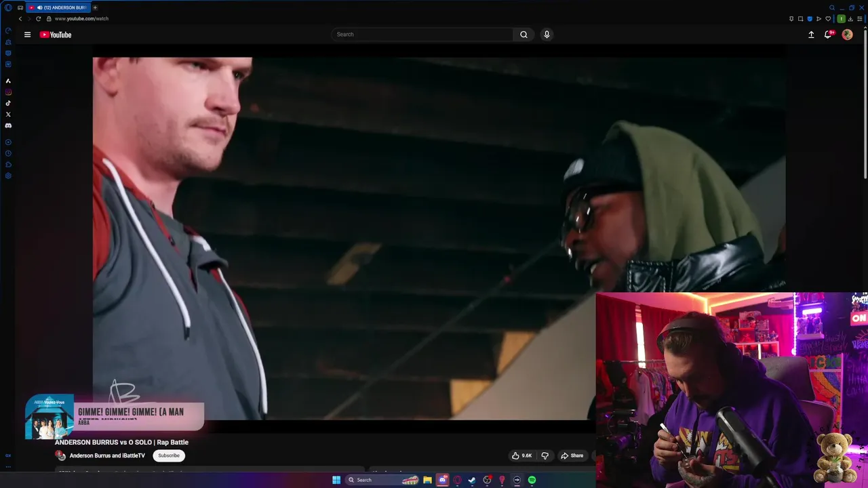The width and height of the screenshot is (868, 488).
Task: Open YouTube notifications bell
Action: pos(828,35)
